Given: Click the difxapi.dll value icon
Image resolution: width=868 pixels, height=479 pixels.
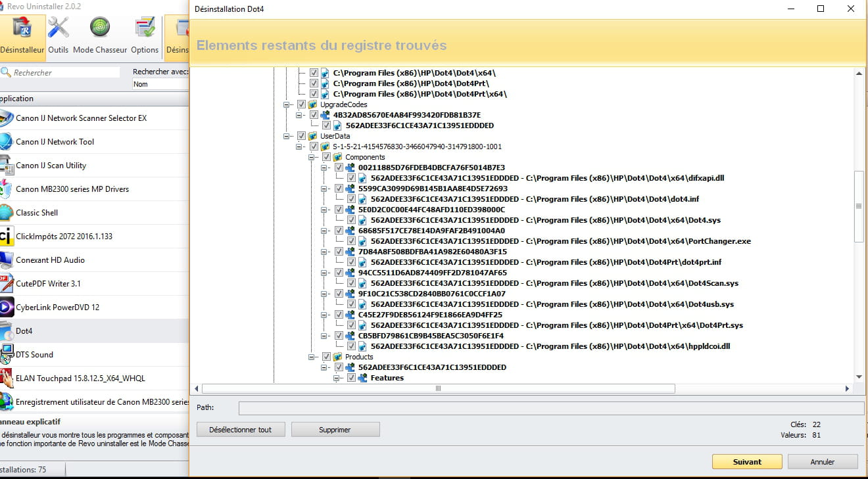Looking at the screenshot, I should click(x=363, y=178).
